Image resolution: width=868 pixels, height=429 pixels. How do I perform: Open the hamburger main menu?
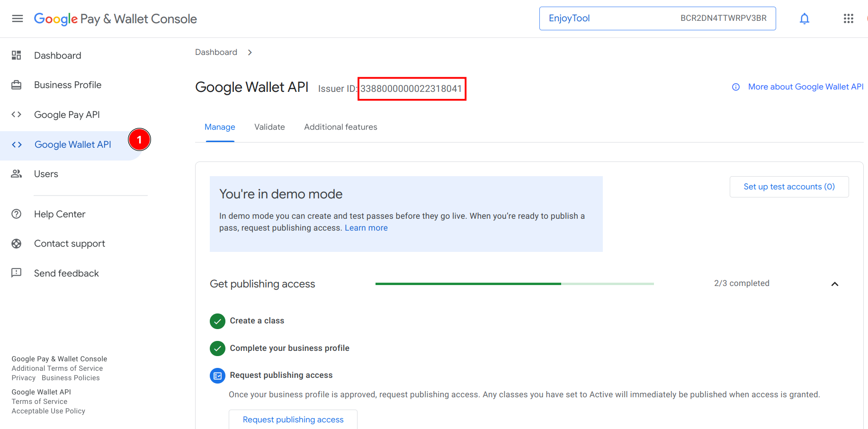[x=18, y=18]
